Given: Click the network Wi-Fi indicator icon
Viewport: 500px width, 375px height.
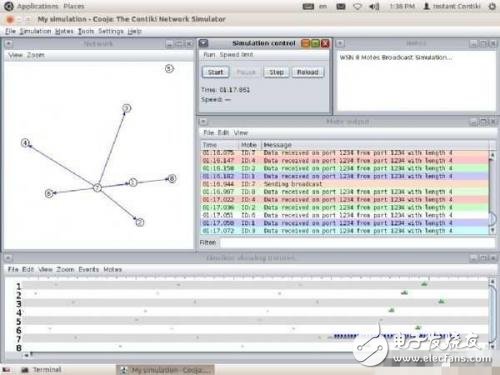Looking at the screenshot, I should coord(357,6).
